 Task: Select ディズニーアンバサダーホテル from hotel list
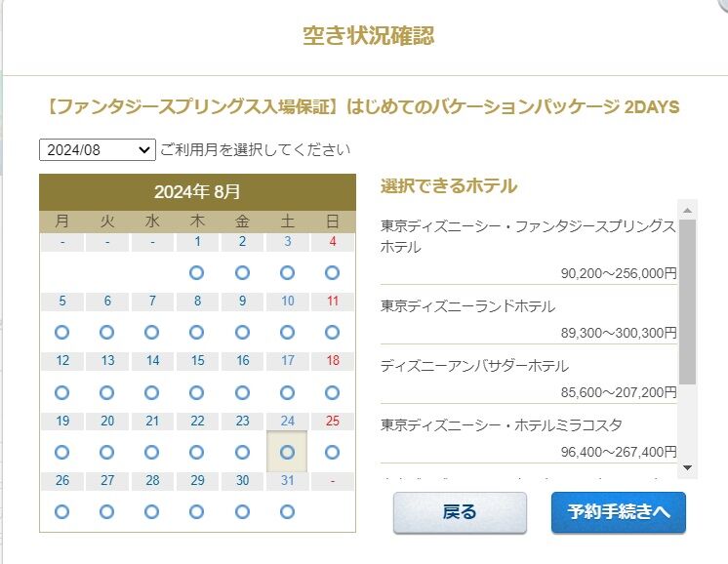click(474, 366)
